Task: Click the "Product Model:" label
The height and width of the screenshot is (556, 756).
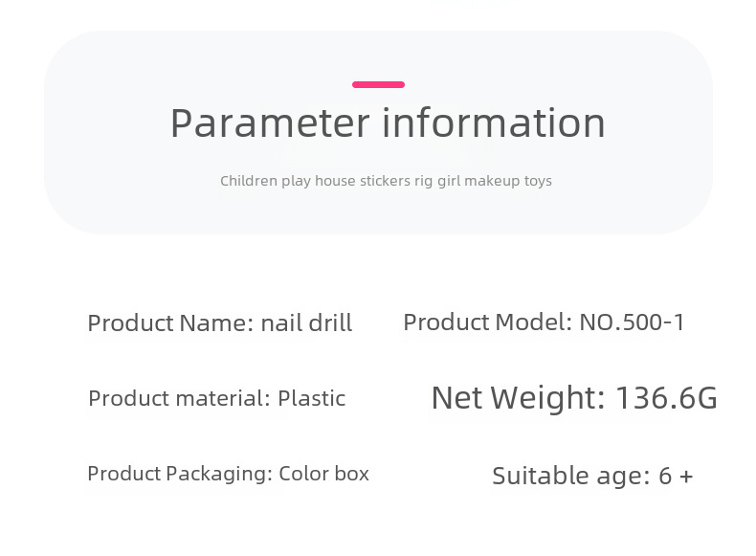Action: coord(487,322)
